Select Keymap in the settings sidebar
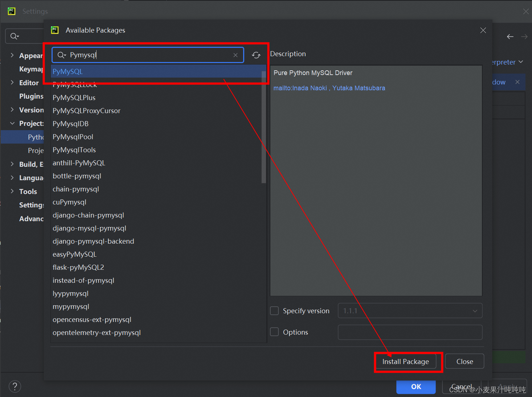This screenshot has height=397, width=532. [31, 69]
